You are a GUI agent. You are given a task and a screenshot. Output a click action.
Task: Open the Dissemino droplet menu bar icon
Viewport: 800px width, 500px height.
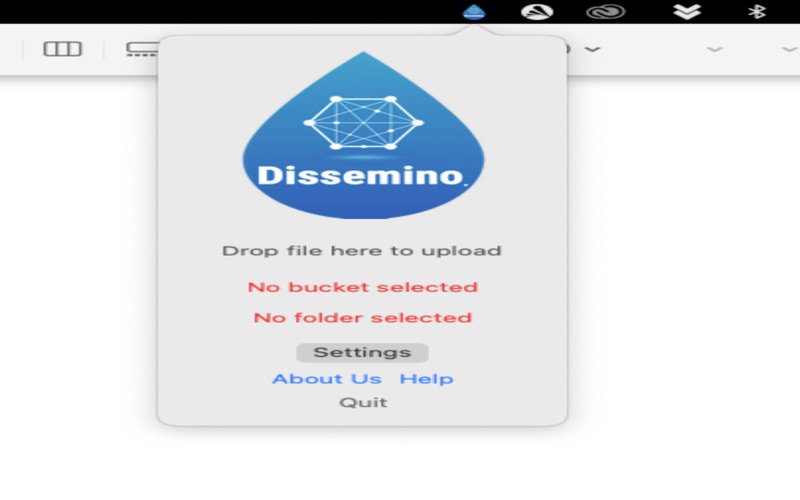(473, 11)
